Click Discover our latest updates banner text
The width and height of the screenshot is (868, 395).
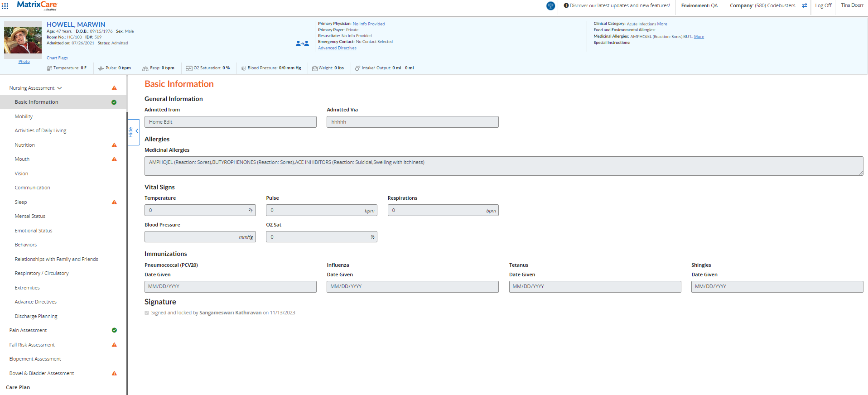620,5
